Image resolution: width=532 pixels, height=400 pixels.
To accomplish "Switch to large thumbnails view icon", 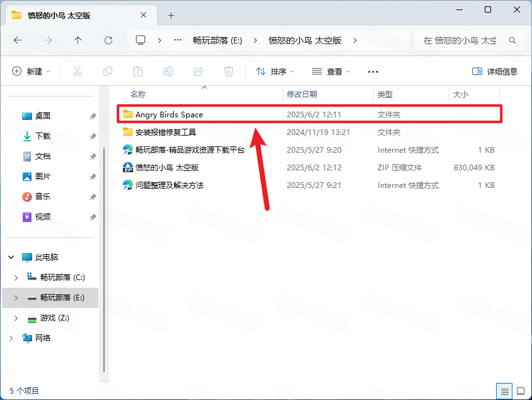I will [521, 391].
